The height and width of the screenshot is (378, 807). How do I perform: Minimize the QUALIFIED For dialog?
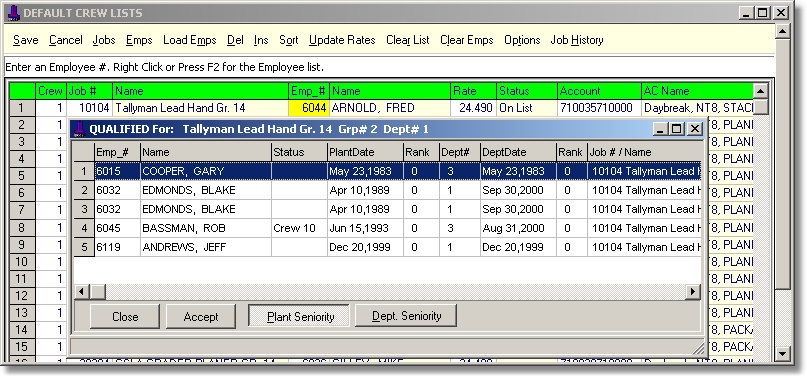[x=661, y=129]
